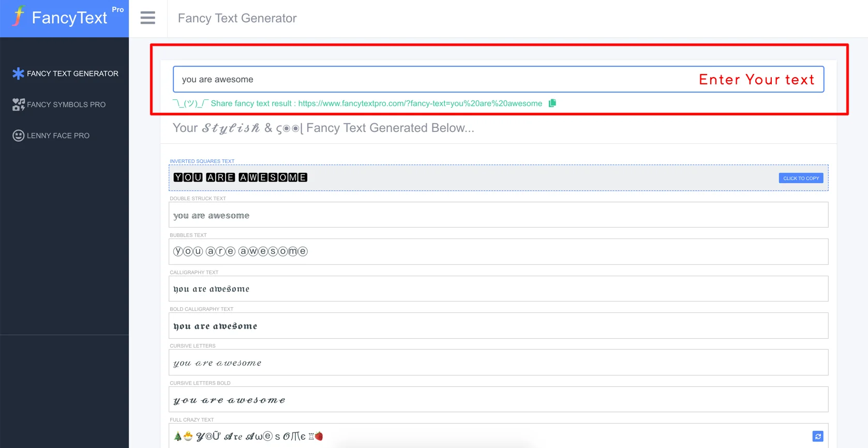868x448 pixels.
Task: Click the CLICK TO COPY button
Action: 801,178
